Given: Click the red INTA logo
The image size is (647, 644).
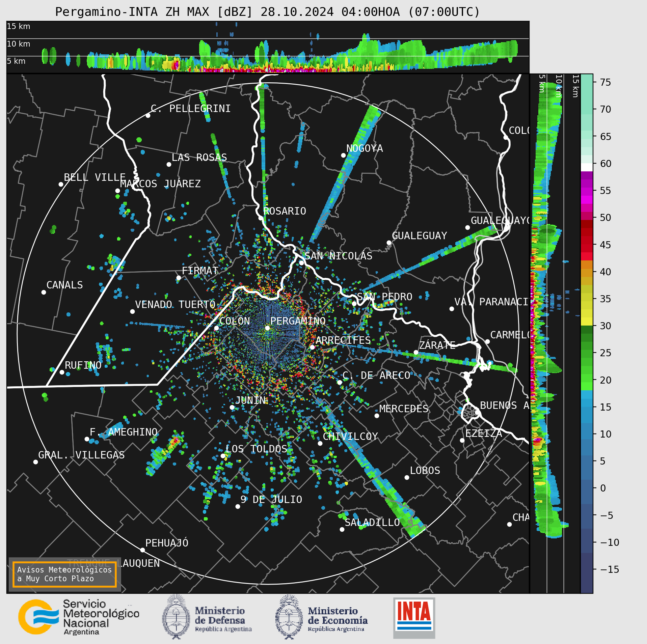Looking at the screenshot, I should pyautogui.click(x=414, y=618).
